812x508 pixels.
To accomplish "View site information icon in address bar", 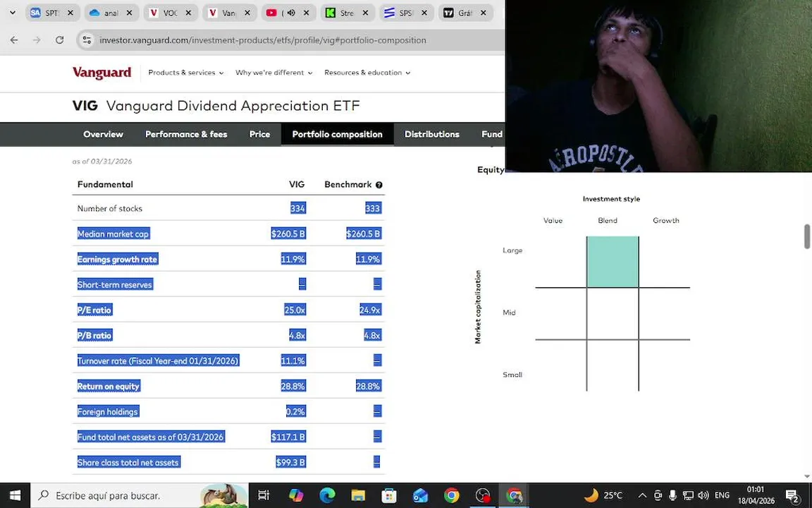I will [87, 40].
